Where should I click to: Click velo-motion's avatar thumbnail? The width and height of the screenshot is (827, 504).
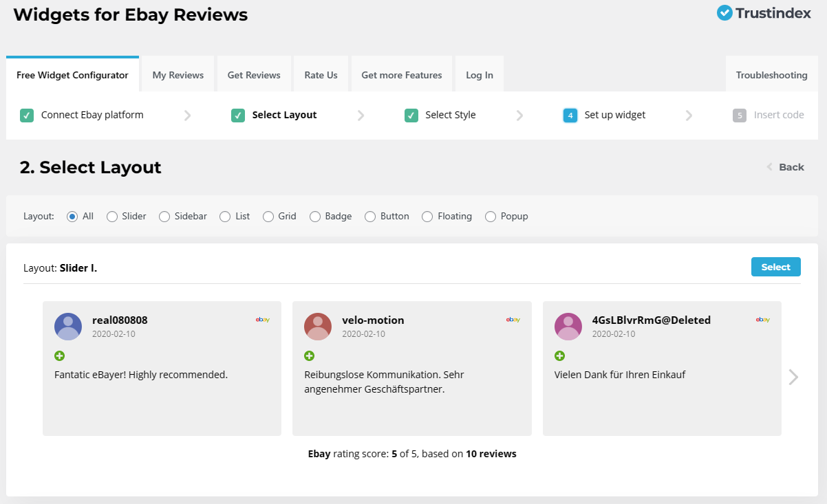point(318,327)
